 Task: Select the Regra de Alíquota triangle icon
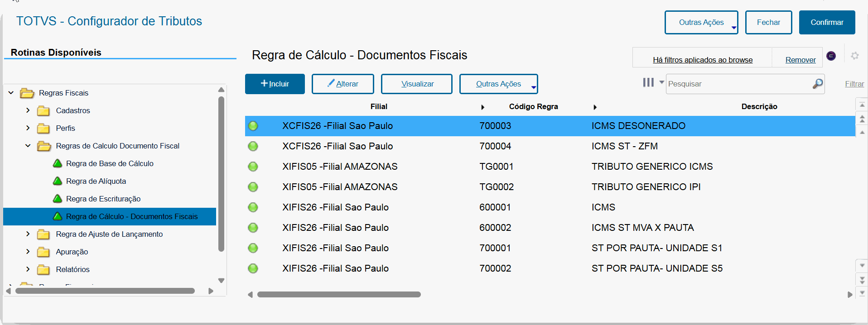(x=58, y=181)
